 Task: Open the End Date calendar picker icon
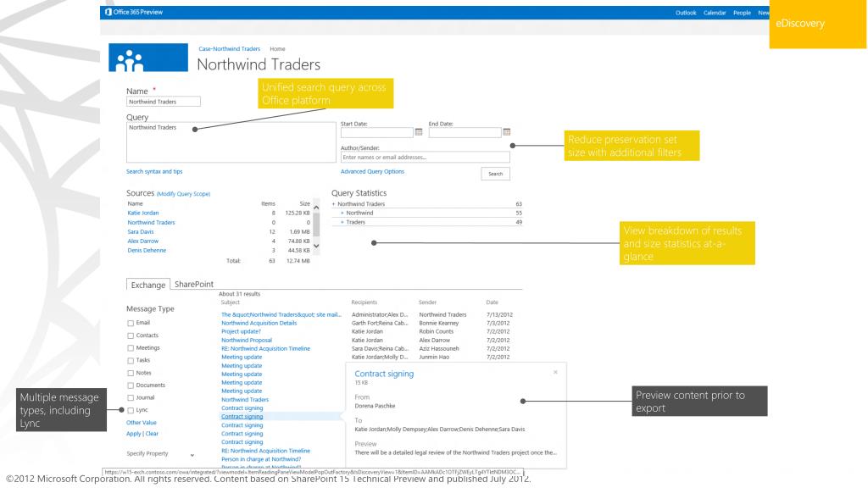pos(507,132)
